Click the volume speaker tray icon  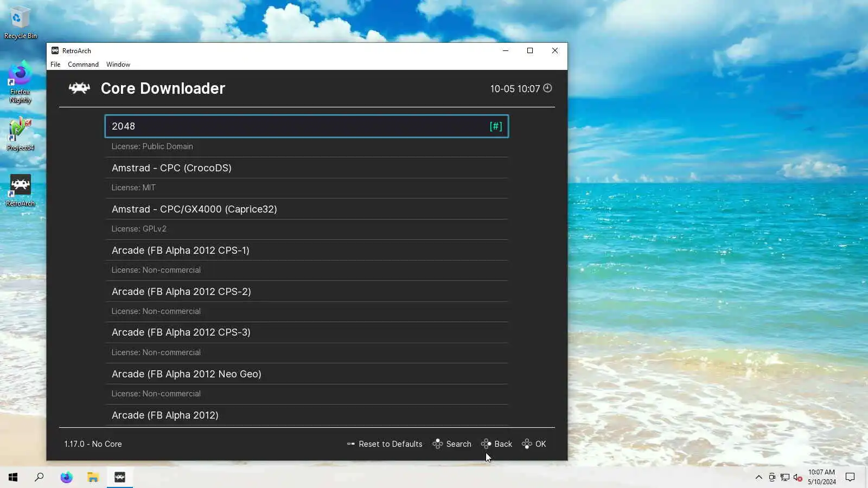[797, 477]
